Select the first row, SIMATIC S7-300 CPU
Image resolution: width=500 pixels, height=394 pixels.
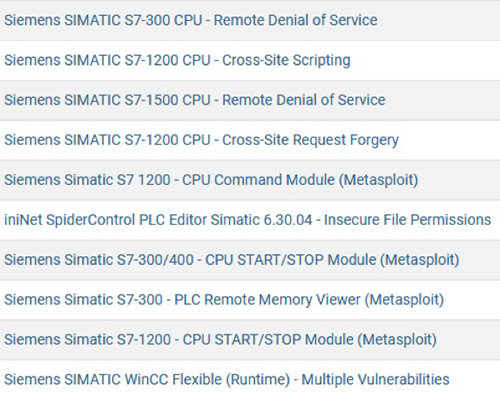(x=250, y=20)
